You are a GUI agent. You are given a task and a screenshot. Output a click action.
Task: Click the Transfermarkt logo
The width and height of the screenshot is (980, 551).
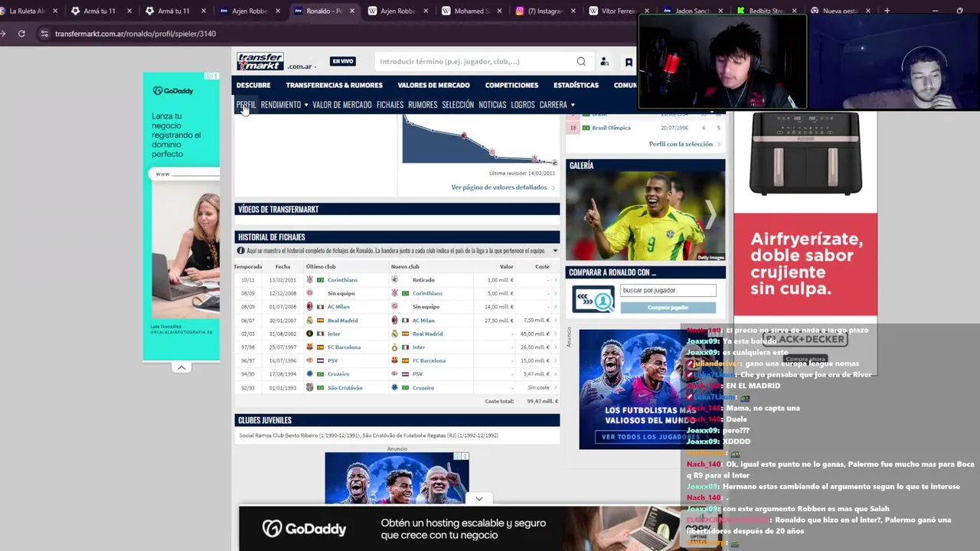(260, 61)
